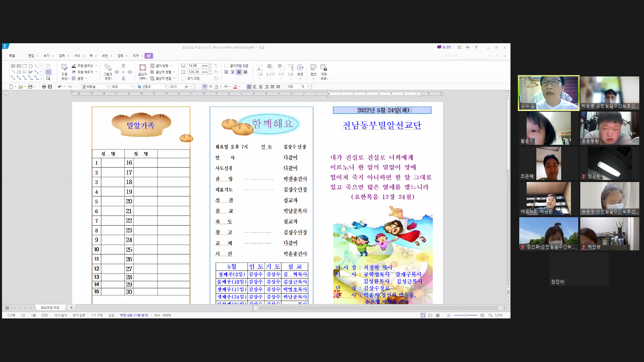Click the undo arrow icon

pos(60,86)
